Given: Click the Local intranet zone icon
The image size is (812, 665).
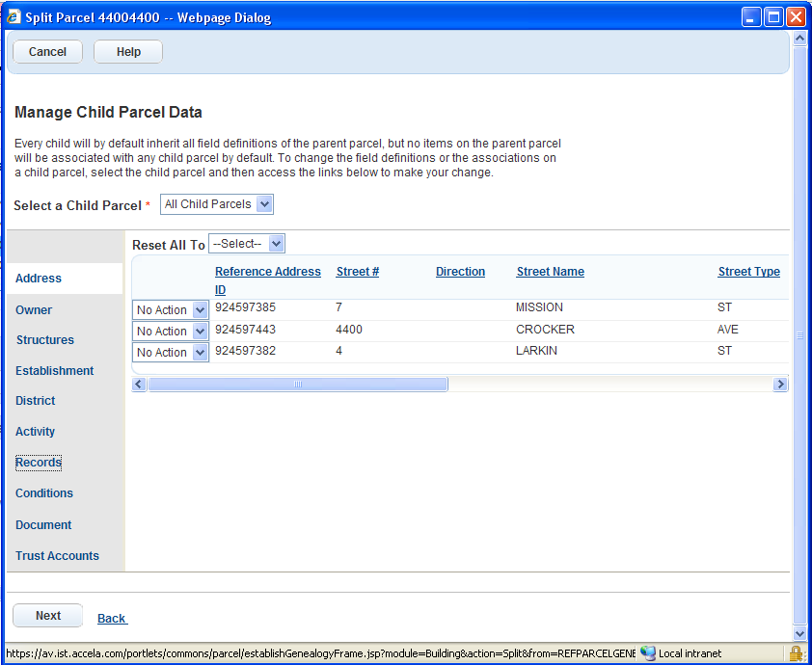Looking at the screenshot, I should 648,653.
